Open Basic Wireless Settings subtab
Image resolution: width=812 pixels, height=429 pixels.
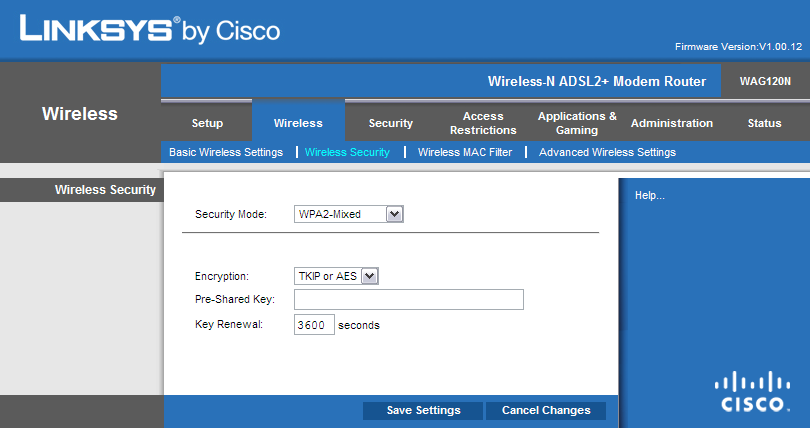tap(226, 152)
